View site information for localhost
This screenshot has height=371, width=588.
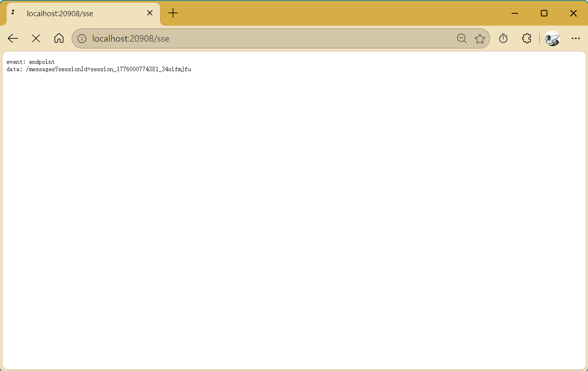click(x=82, y=38)
